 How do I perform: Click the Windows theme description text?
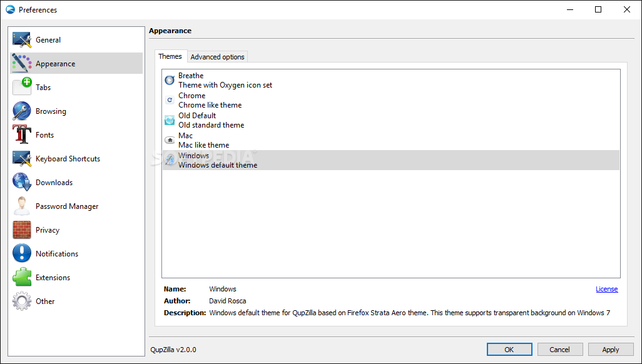tap(409, 313)
